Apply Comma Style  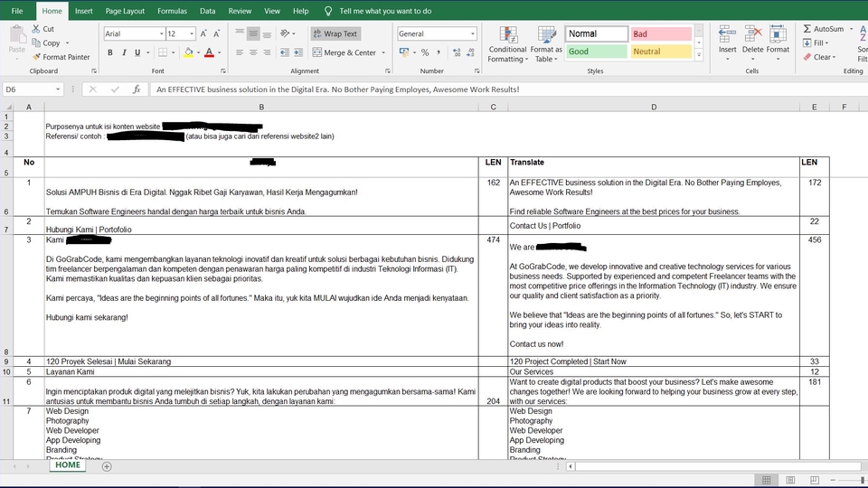click(439, 52)
